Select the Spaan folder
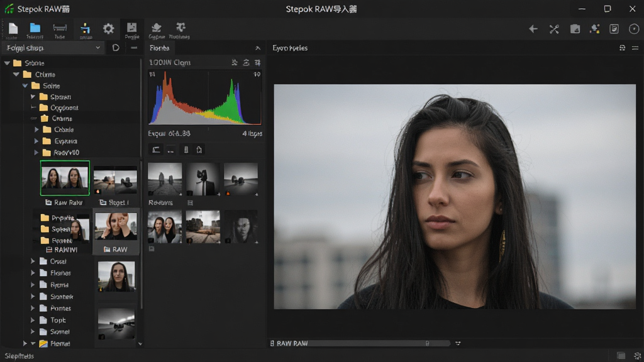This screenshot has width=644, height=362. pyautogui.click(x=60, y=97)
